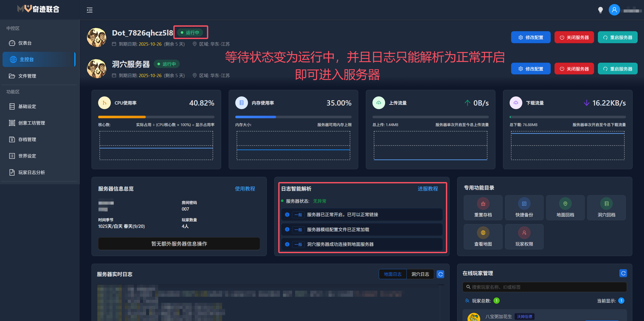The image size is (644, 321).
Task: Open 查看地图 function
Action: [x=483, y=236]
